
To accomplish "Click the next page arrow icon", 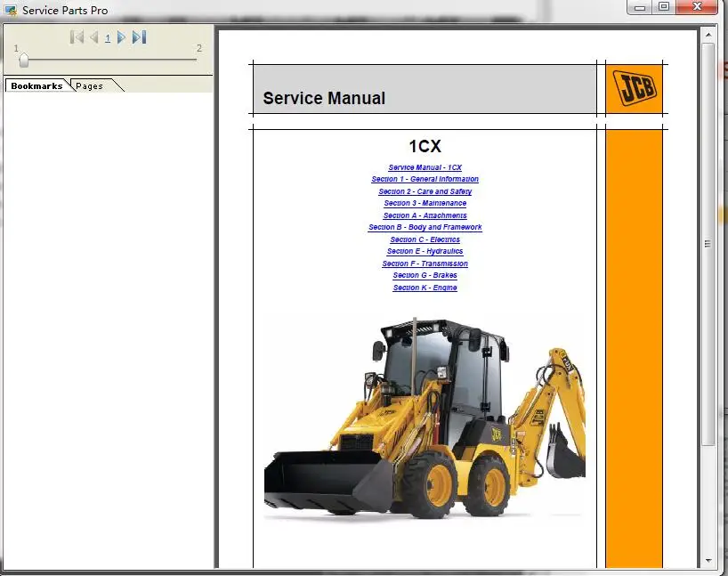I will [x=122, y=37].
